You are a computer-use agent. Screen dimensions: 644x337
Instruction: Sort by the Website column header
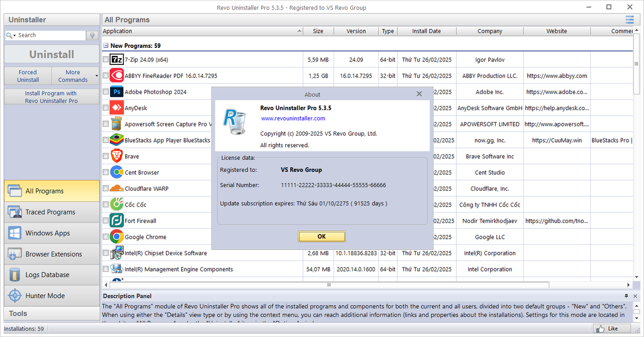click(x=557, y=31)
